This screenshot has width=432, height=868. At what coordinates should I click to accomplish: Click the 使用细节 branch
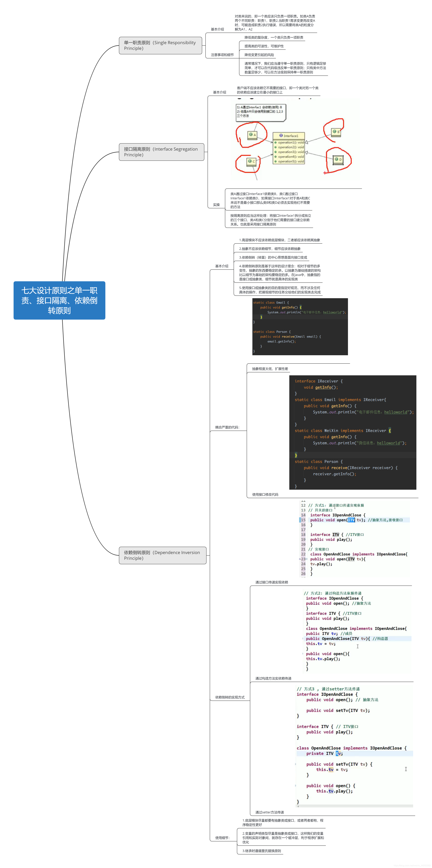click(222, 838)
